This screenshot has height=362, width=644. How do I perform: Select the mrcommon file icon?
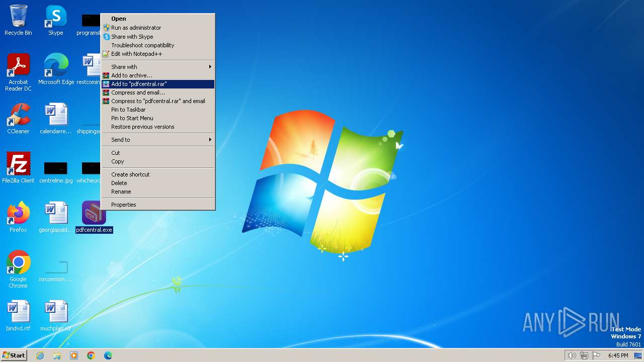(56, 271)
